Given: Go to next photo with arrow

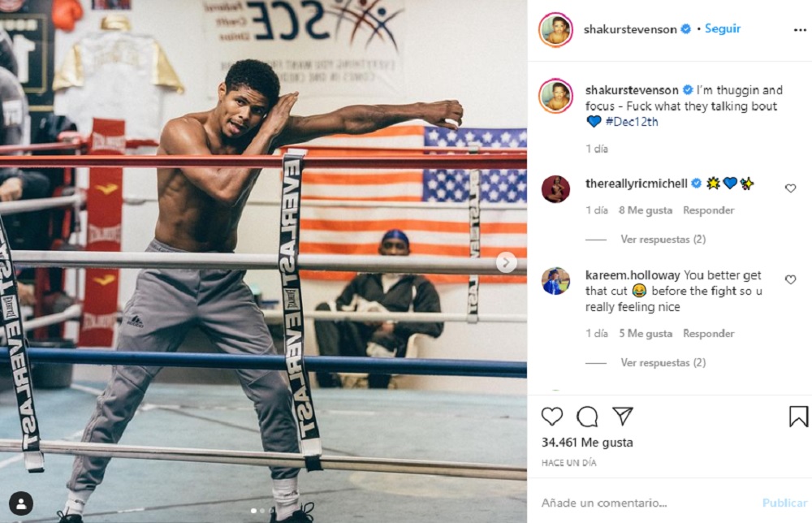Looking at the screenshot, I should (506, 262).
